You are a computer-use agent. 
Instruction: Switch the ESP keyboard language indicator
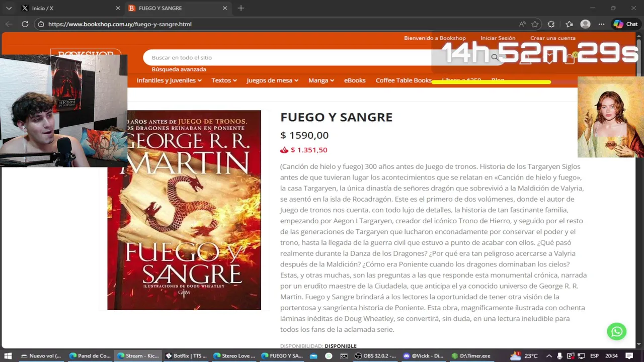coord(594,356)
